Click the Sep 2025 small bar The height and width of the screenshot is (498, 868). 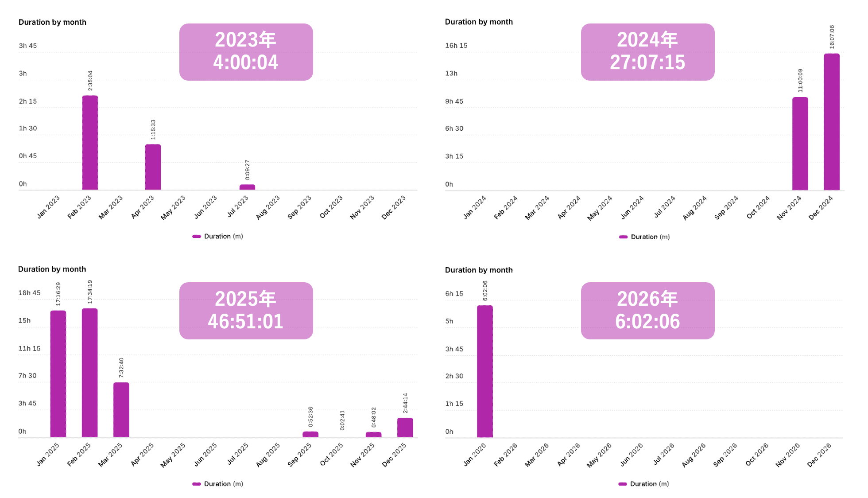pyautogui.click(x=310, y=434)
